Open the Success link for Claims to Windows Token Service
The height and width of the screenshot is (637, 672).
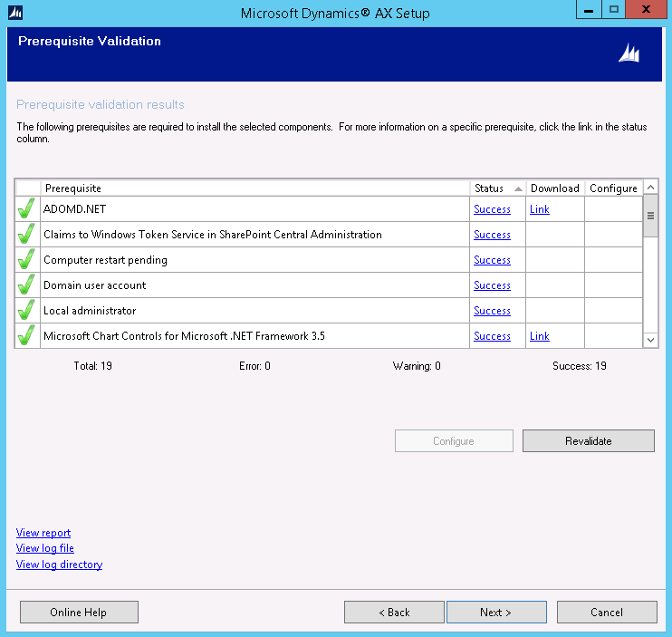point(492,235)
